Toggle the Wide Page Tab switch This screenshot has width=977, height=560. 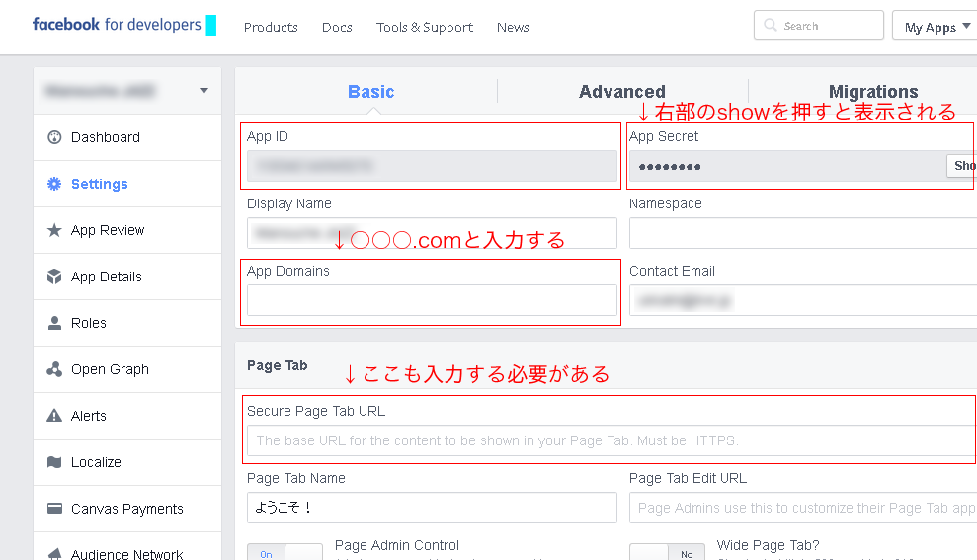coord(668,552)
